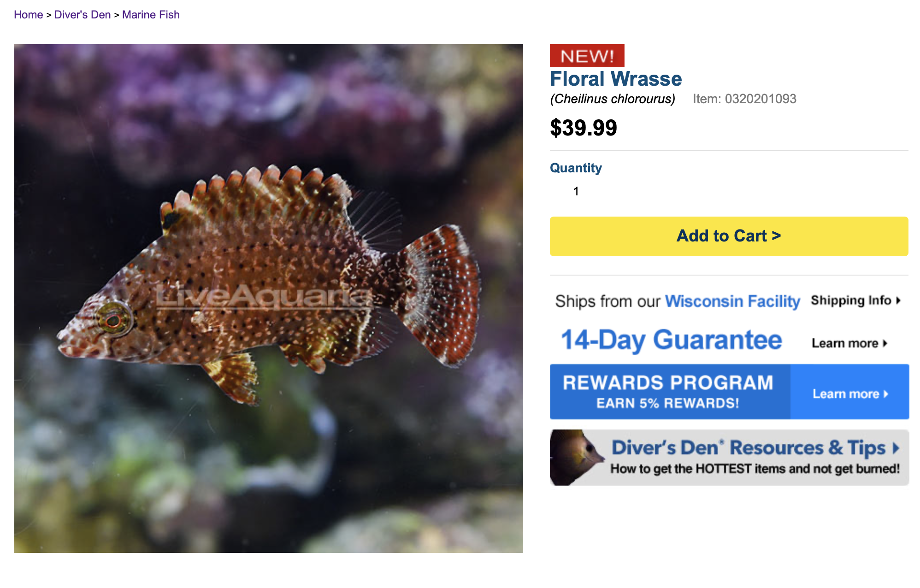Viewport: 920px width, 588px height.
Task: Click into the Quantity field
Action: (x=576, y=191)
